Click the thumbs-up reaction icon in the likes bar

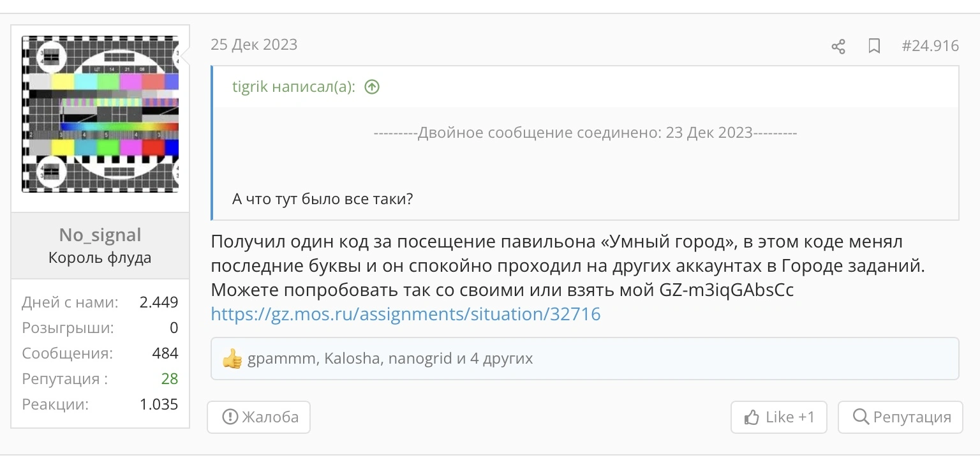(232, 359)
